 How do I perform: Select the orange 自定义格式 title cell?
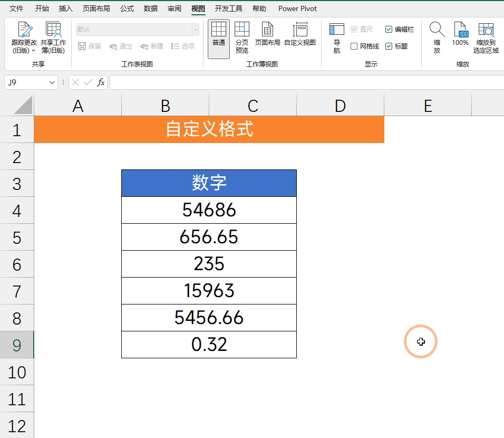[209, 129]
